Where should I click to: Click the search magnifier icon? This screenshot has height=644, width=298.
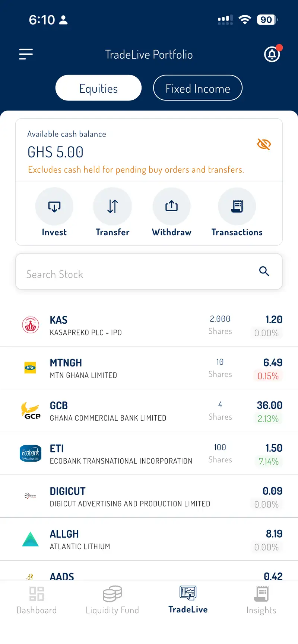(x=264, y=271)
